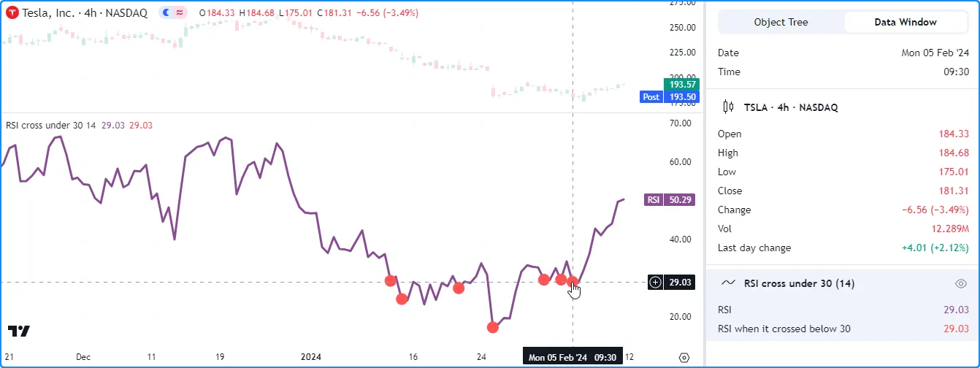Select the Data Window tab
Image resolution: width=980 pixels, height=368 pixels.
906,22
